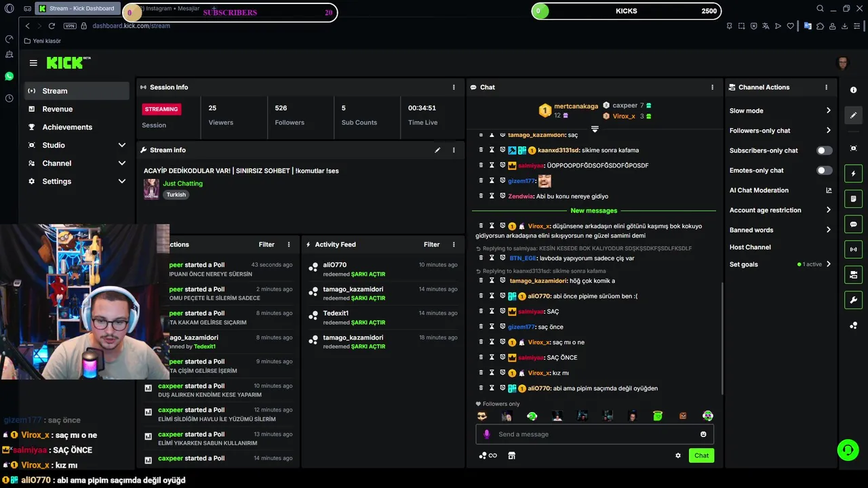The image size is (868, 488).
Task: Open the hamburger menu beside the Kick logo
Action: click(33, 63)
